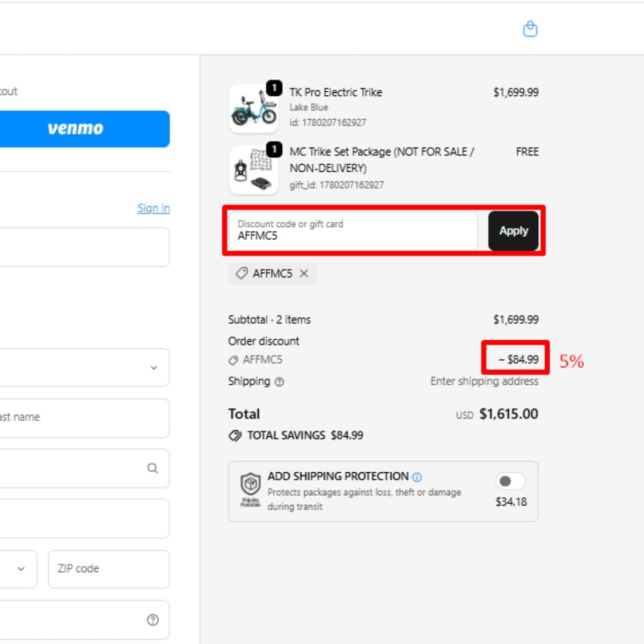Click the −$84.99 discount amount

coord(518,360)
